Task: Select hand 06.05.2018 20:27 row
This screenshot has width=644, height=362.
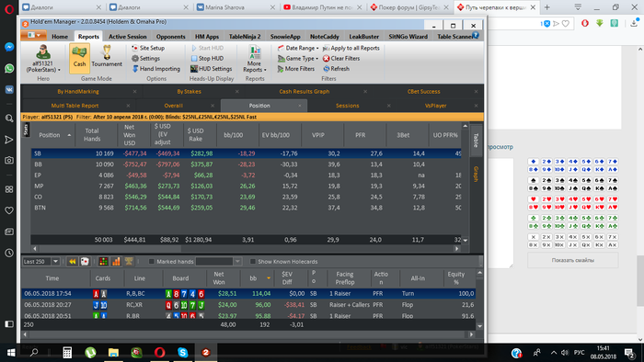Action: click(248, 305)
